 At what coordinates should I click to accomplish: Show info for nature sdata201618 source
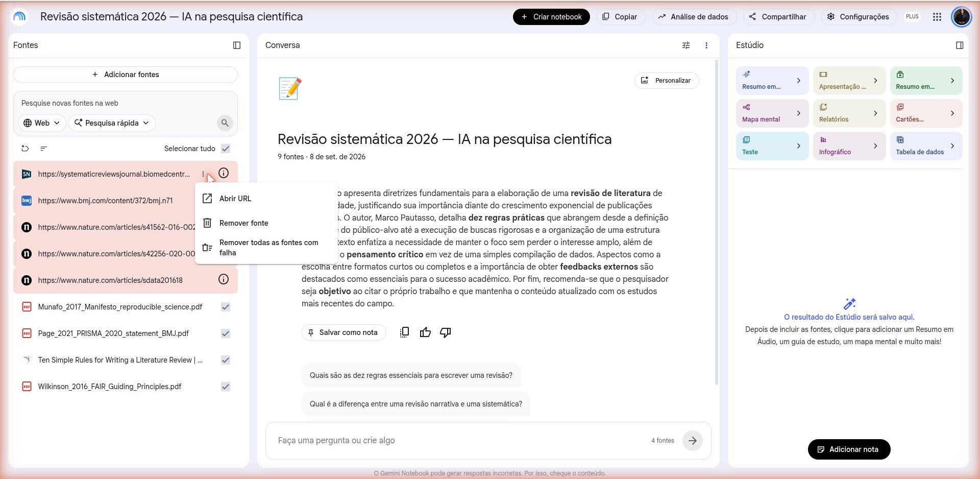pyautogui.click(x=224, y=279)
